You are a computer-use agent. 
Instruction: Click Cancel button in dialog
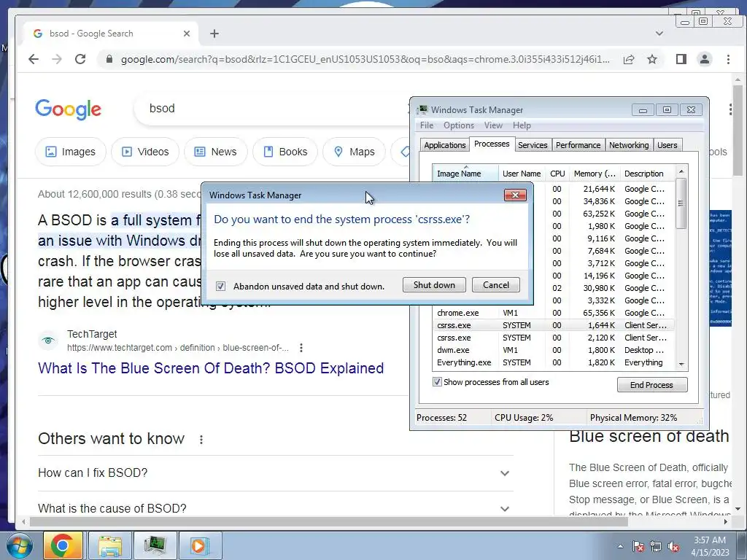coord(496,285)
